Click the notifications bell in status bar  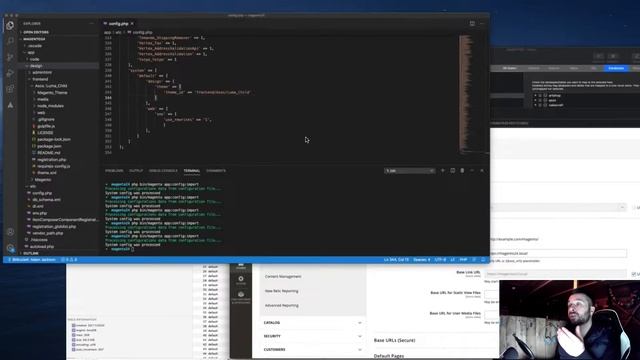point(483,260)
